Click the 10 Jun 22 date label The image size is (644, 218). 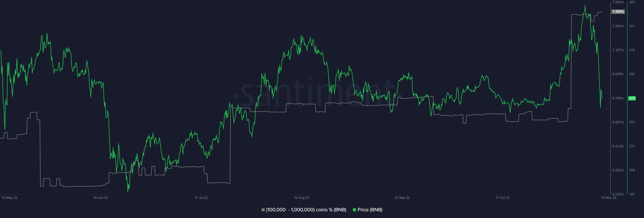(x=100, y=198)
